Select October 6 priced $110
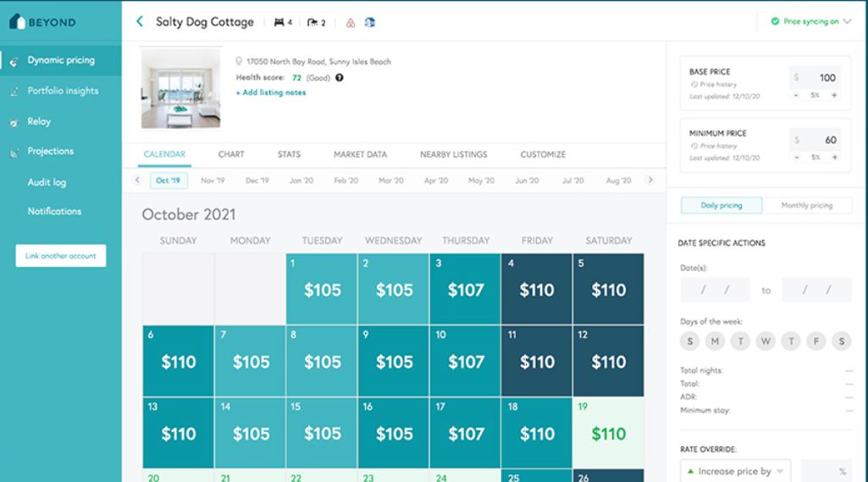 [178, 361]
